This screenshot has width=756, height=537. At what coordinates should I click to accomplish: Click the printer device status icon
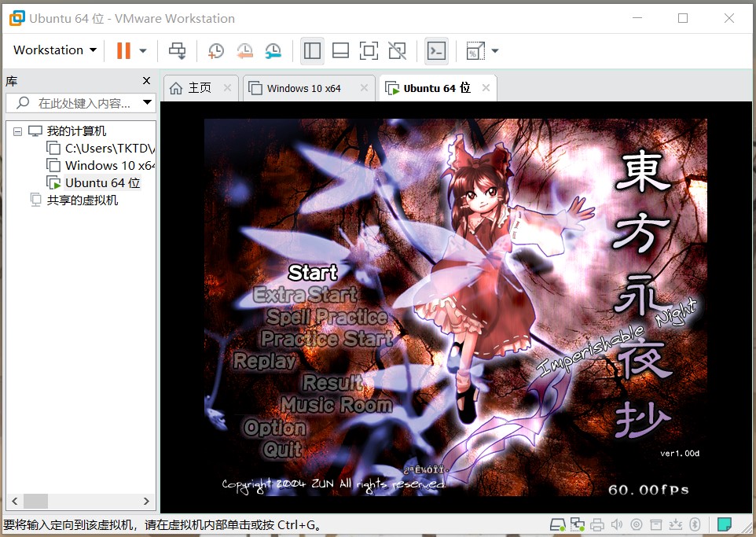click(597, 524)
